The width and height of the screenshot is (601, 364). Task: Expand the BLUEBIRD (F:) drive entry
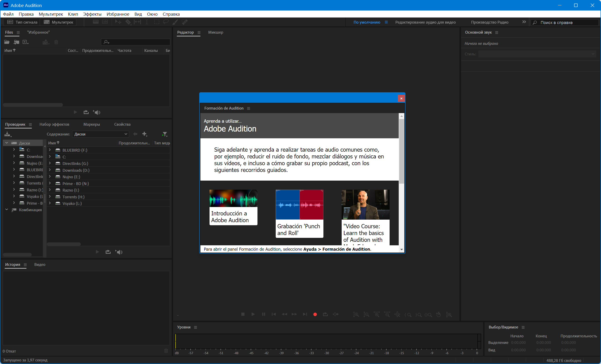point(50,150)
